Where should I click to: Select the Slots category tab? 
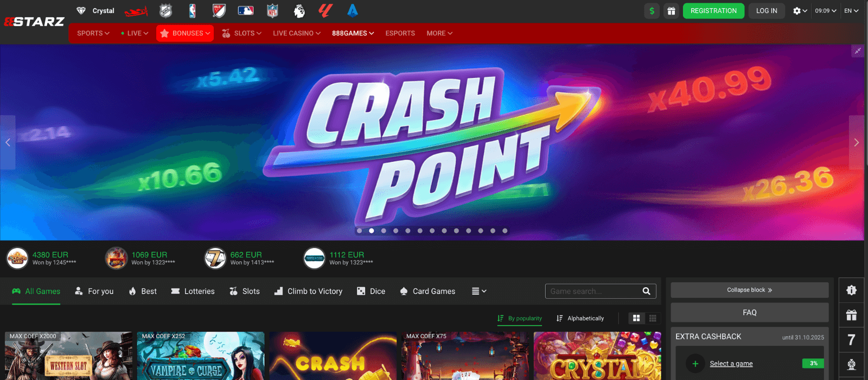245,292
